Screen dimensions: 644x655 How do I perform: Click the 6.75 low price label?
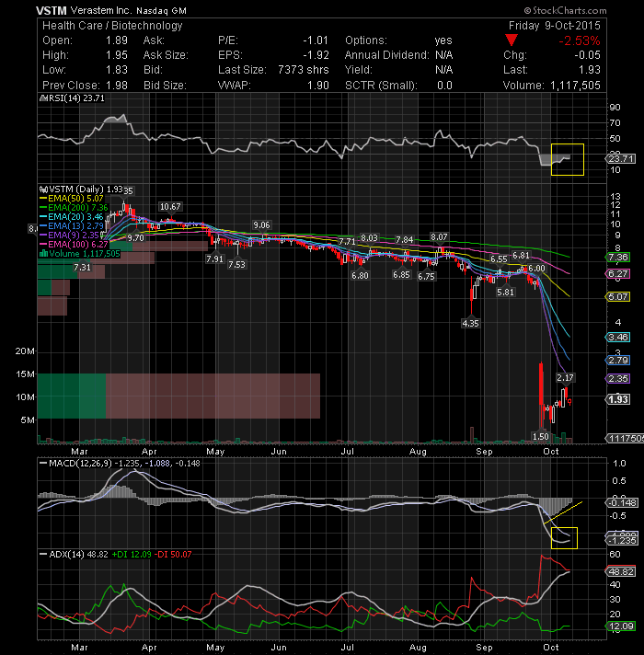point(426,277)
